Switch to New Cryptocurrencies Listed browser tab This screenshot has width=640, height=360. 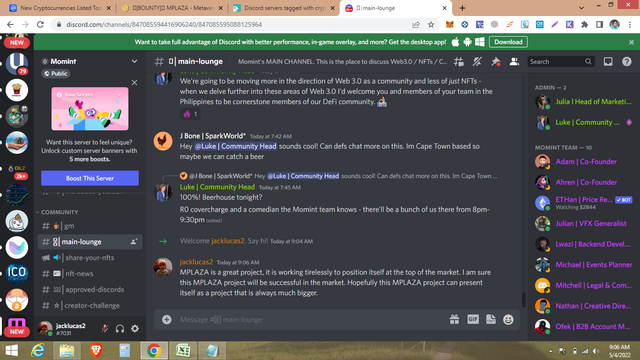tap(60, 8)
